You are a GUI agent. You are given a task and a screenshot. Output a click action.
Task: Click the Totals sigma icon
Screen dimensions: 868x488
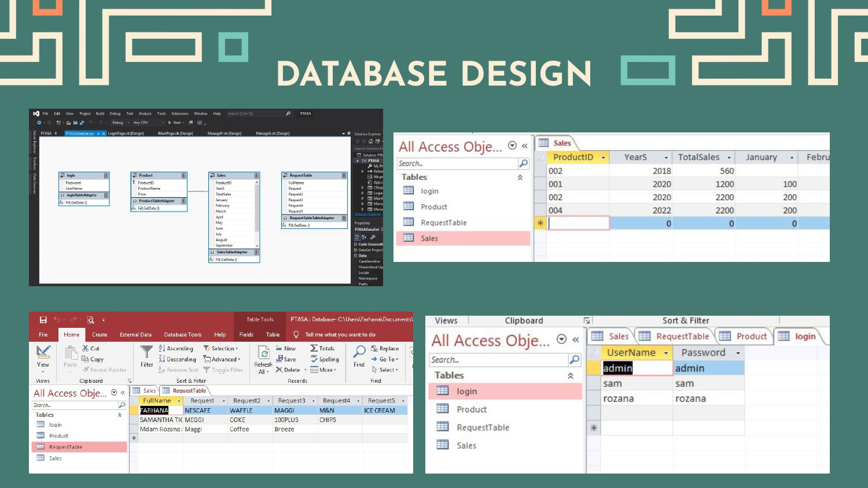pyautogui.click(x=314, y=349)
